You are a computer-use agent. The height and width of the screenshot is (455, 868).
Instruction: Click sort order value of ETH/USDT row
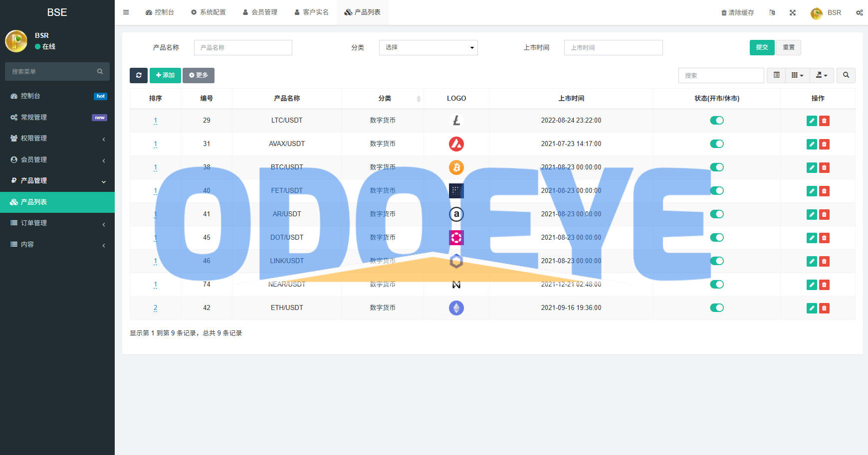click(155, 308)
